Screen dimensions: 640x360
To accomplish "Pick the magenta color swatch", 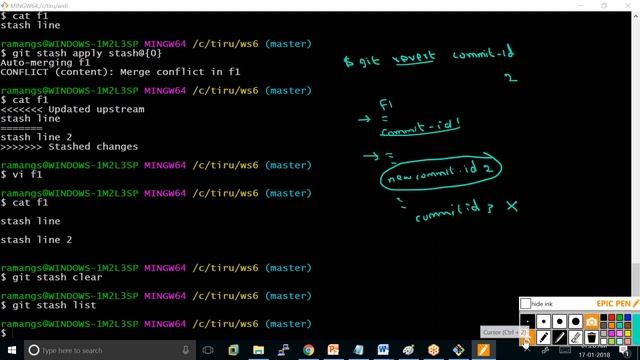I will point(611,333).
